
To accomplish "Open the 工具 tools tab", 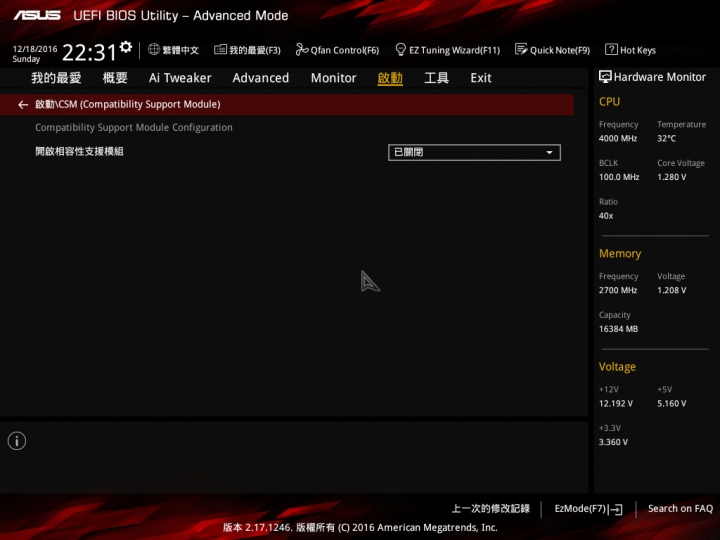I will 436,78.
